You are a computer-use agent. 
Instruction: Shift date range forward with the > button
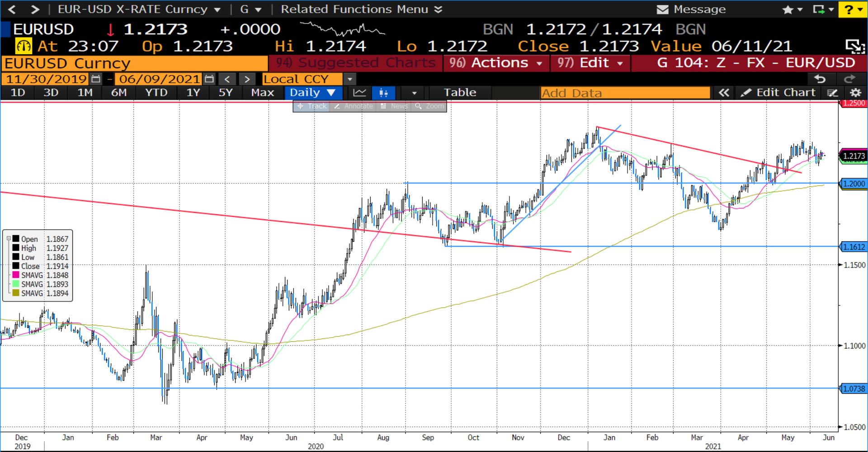247,79
